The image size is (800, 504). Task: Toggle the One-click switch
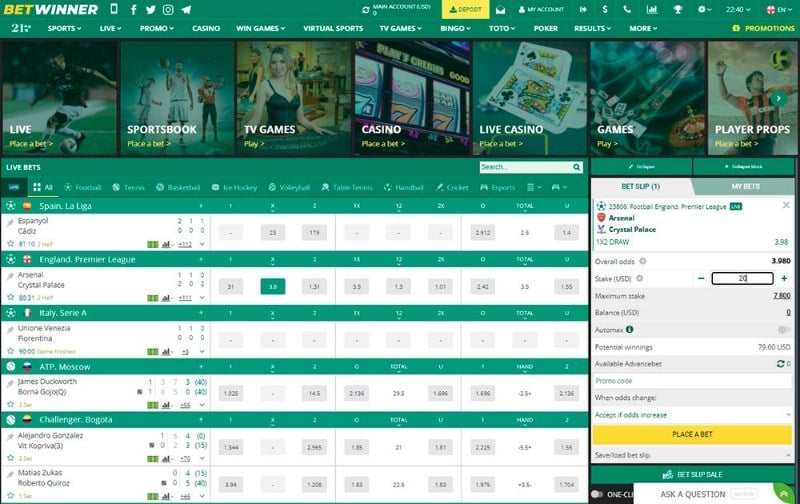[596, 494]
